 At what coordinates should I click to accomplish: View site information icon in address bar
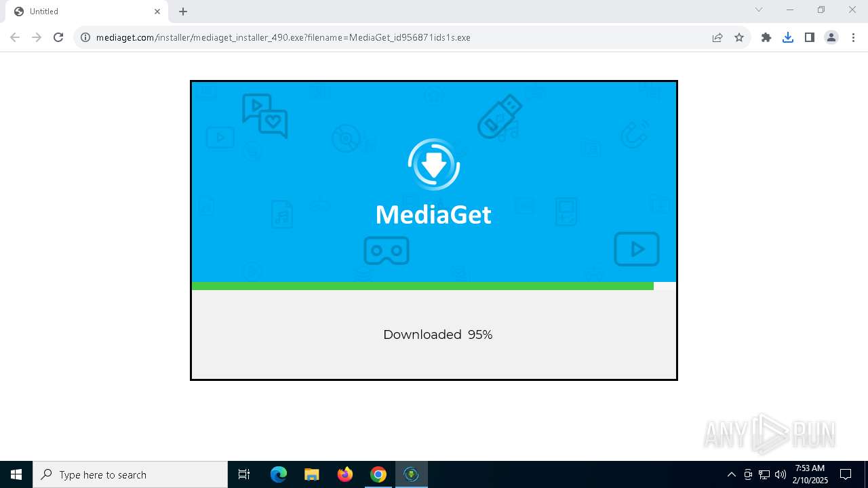85,37
